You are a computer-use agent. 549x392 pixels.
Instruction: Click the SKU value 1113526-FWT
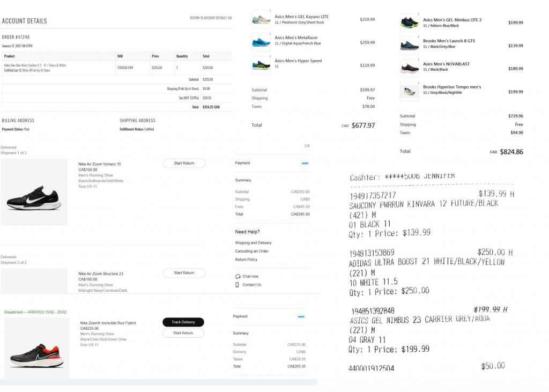pyautogui.click(x=125, y=68)
